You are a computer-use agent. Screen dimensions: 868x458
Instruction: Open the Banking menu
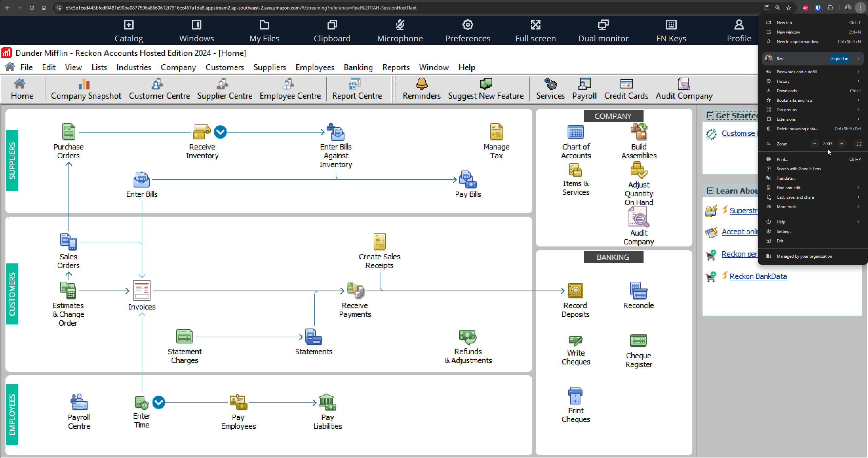coord(358,67)
